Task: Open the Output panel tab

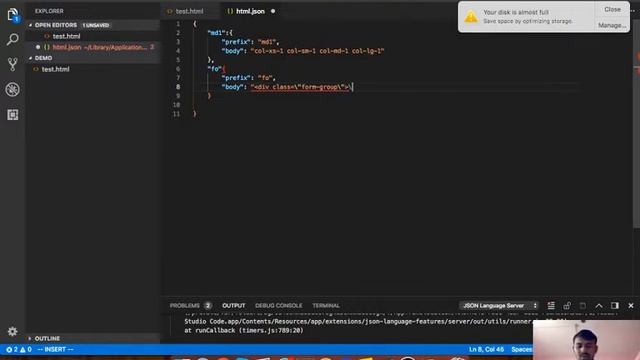Action: [233, 306]
